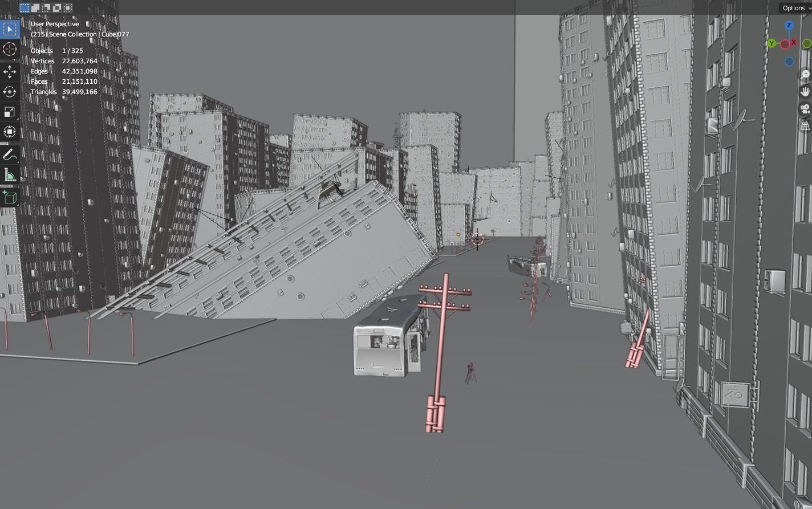Select the Add Cube tool
The height and width of the screenshot is (509, 812).
10,197
